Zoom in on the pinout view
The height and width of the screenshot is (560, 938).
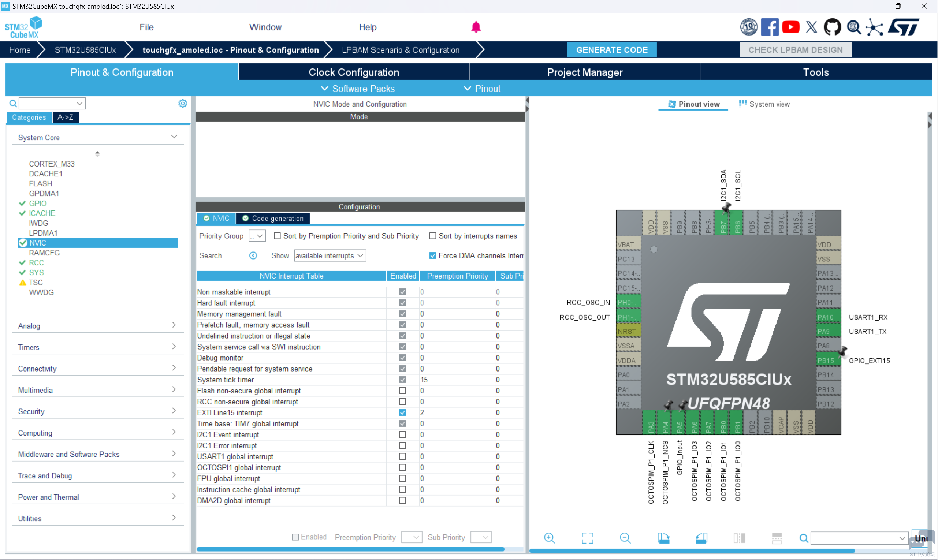click(549, 538)
